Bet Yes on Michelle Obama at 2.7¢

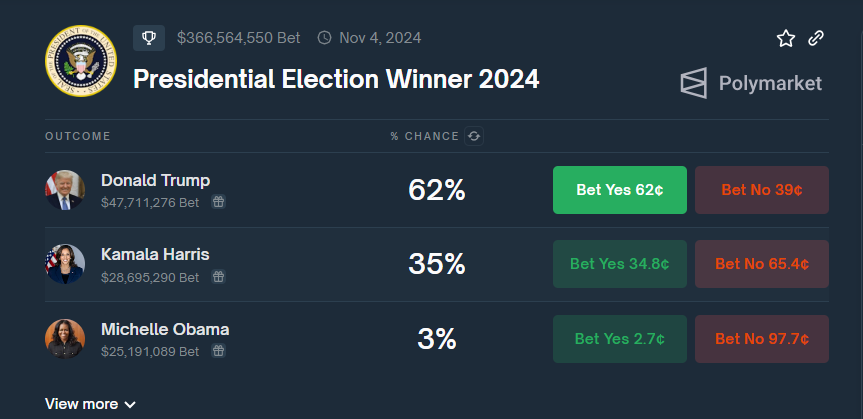tap(620, 339)
